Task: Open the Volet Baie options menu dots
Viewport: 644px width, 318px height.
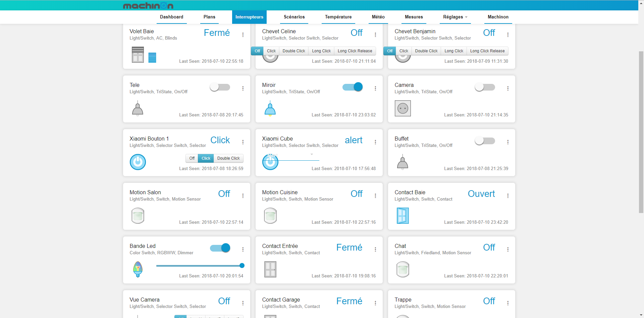Action: 243,35
